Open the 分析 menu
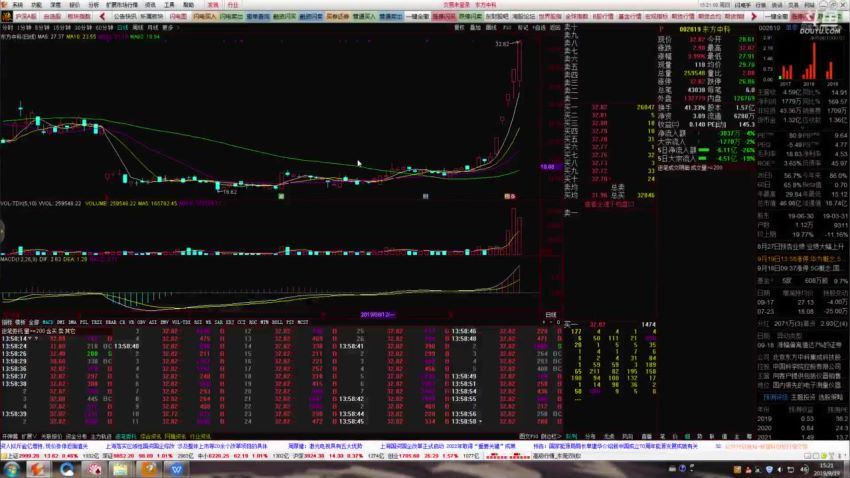Image resolution: width=850 pixels, height=478 pixels. 93,4
